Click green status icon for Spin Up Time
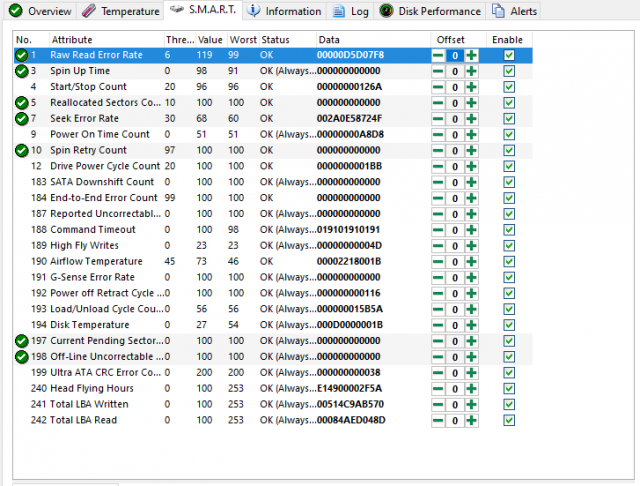 (x=21, y=71)
